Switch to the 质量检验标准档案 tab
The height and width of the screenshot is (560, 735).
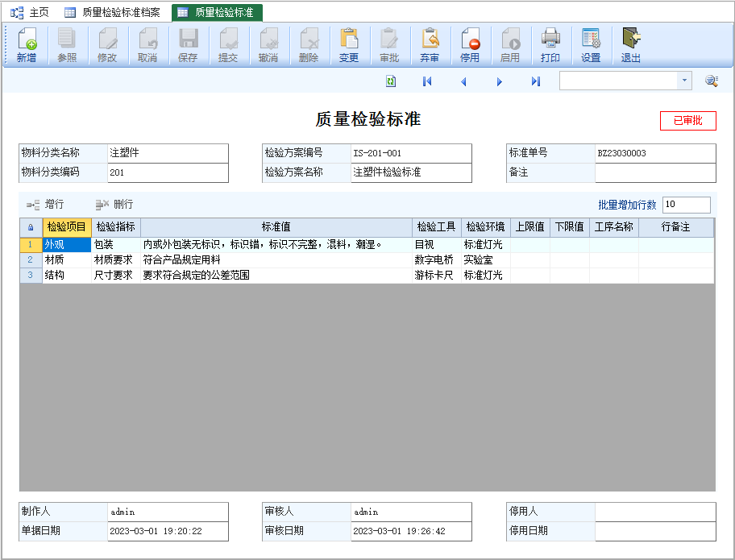pyautogui.click(x=112, y=13)
